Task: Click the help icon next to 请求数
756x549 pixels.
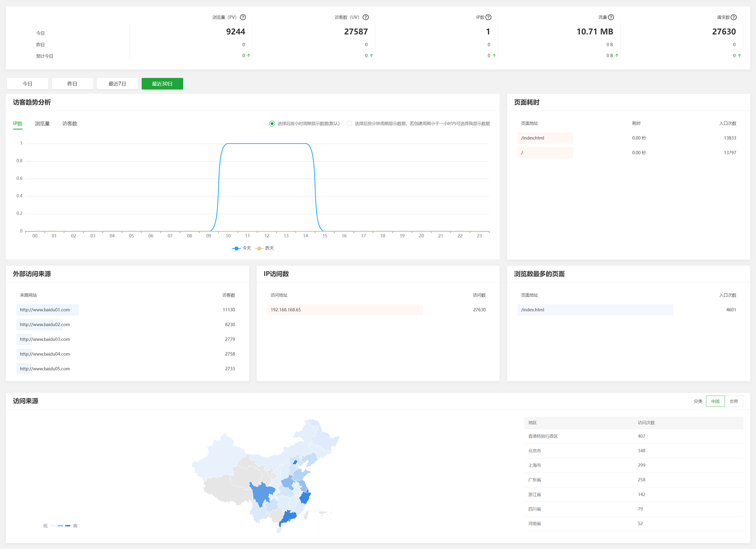Action: coord(734,18)
